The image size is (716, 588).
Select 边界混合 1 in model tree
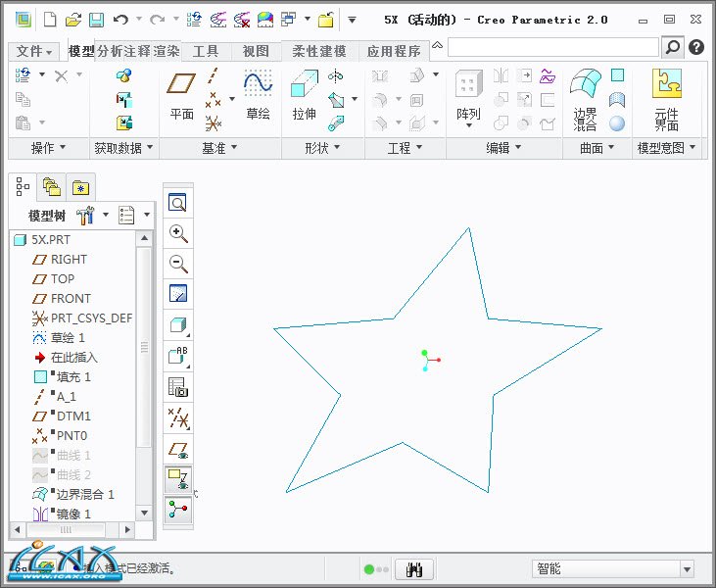click(x=84, y=494)
